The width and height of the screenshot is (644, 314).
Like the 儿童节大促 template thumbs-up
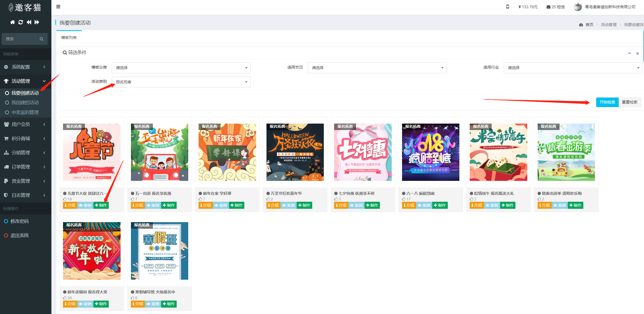point(65,199)
